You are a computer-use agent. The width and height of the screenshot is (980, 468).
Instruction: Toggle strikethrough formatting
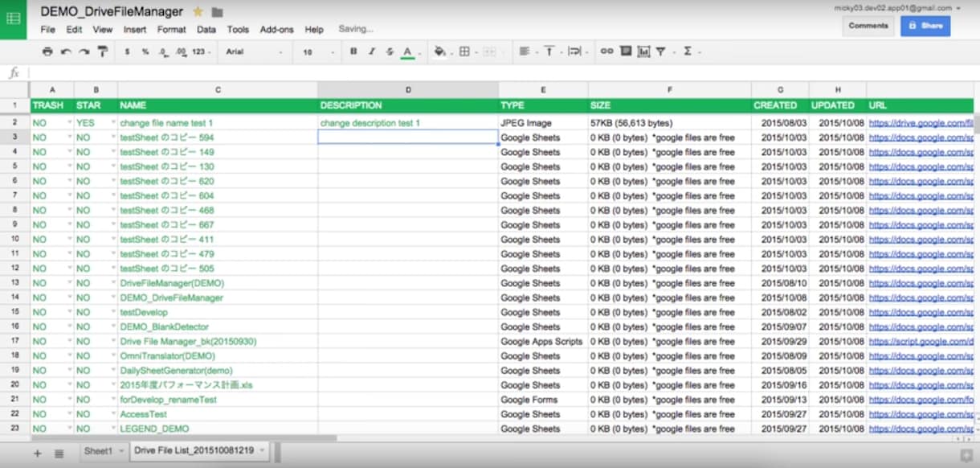[x=390, y=51]
